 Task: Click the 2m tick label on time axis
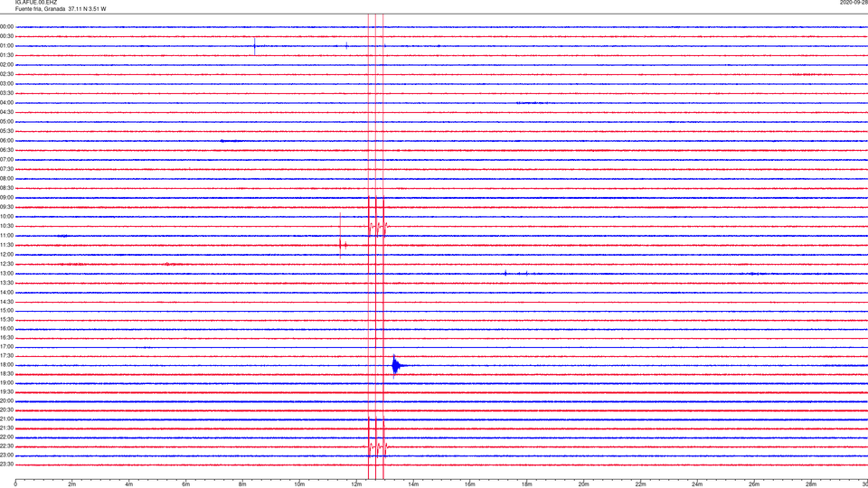72,484
